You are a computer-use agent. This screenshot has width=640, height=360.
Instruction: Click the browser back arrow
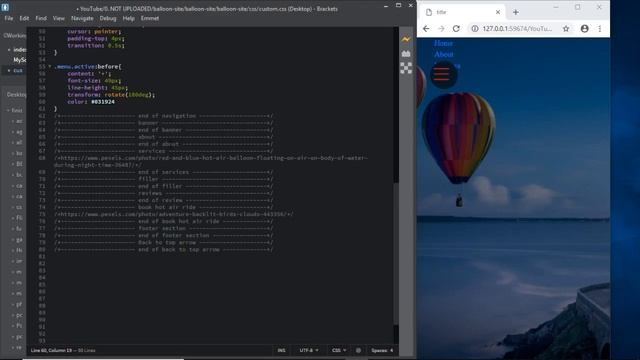pos(426,29)
